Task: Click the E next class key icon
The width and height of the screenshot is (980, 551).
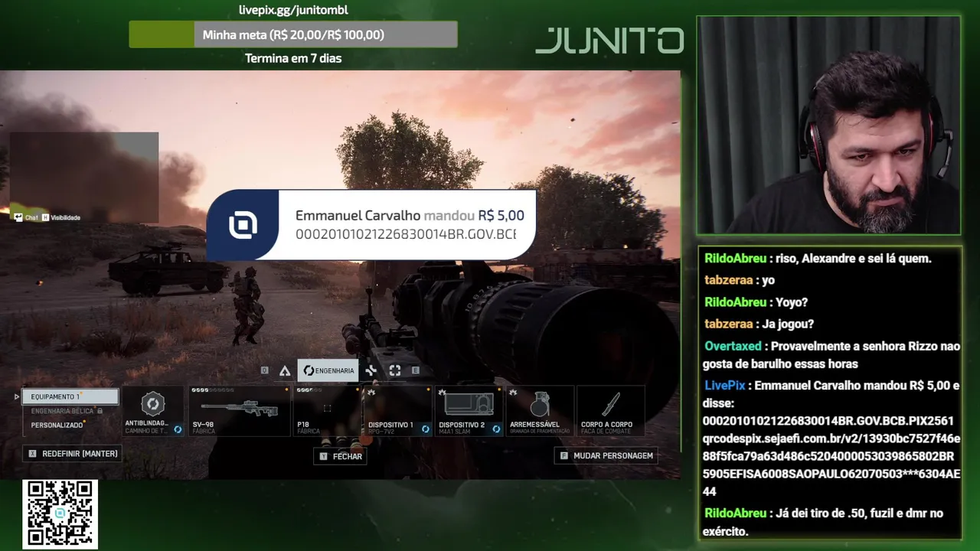Action: (416, 370)
